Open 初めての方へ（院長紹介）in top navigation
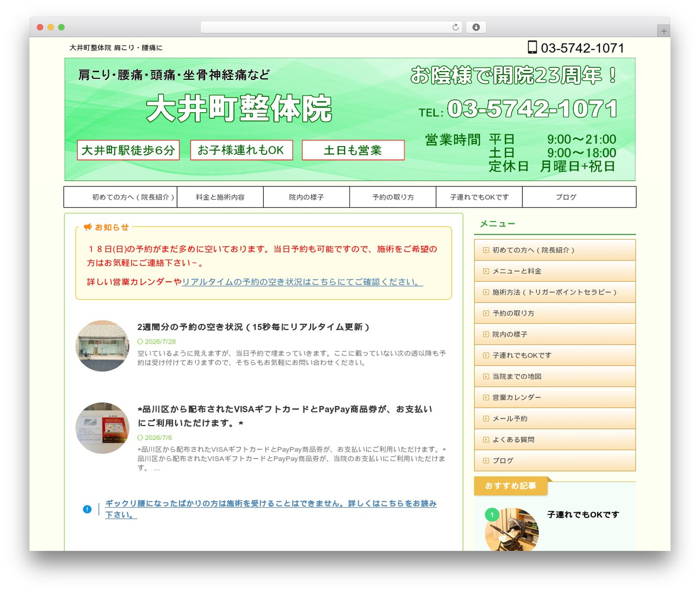This screenshot has height=593, width=700. 120,197
